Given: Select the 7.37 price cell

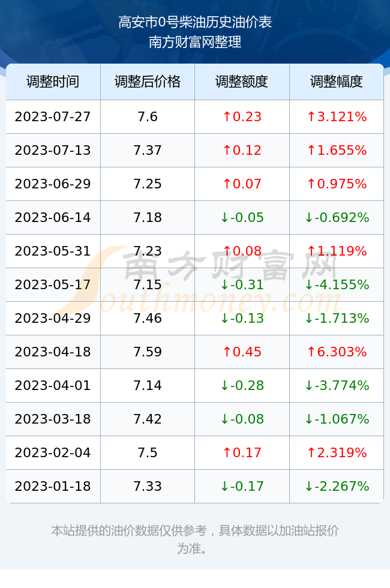Looking at the screenshot, I should point(148,151).
